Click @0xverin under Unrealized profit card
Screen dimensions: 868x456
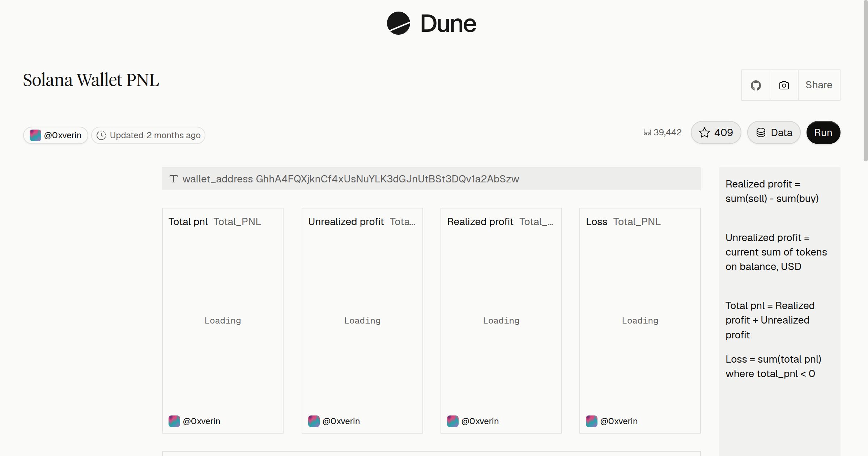tap(341, 421)
